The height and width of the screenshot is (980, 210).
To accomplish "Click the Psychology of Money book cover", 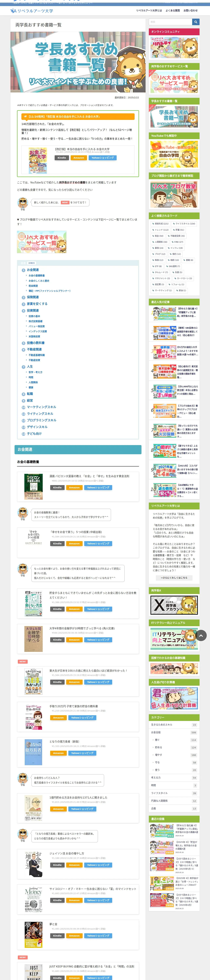I will click(34, 900).
